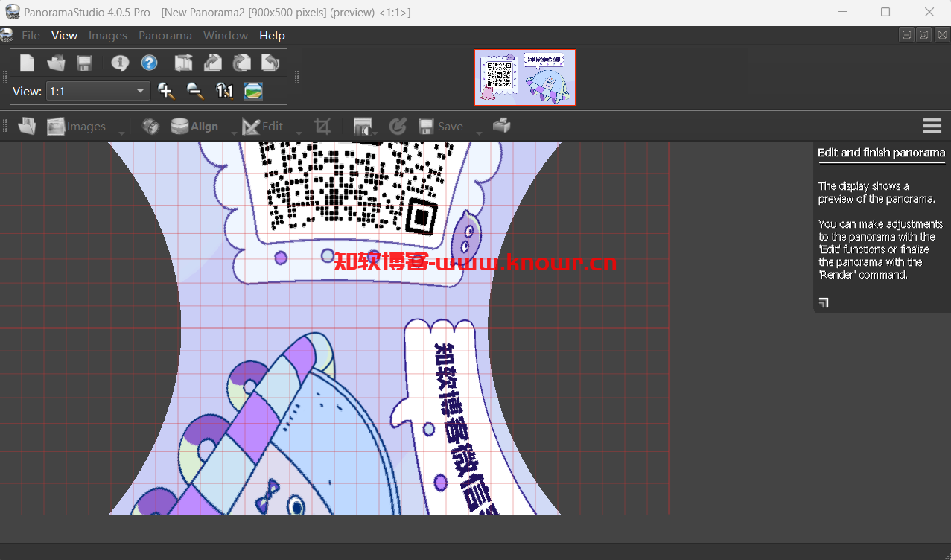This screenshot has height=560, width=951.
Task: Open the Images menu
Action: [108, 35]
